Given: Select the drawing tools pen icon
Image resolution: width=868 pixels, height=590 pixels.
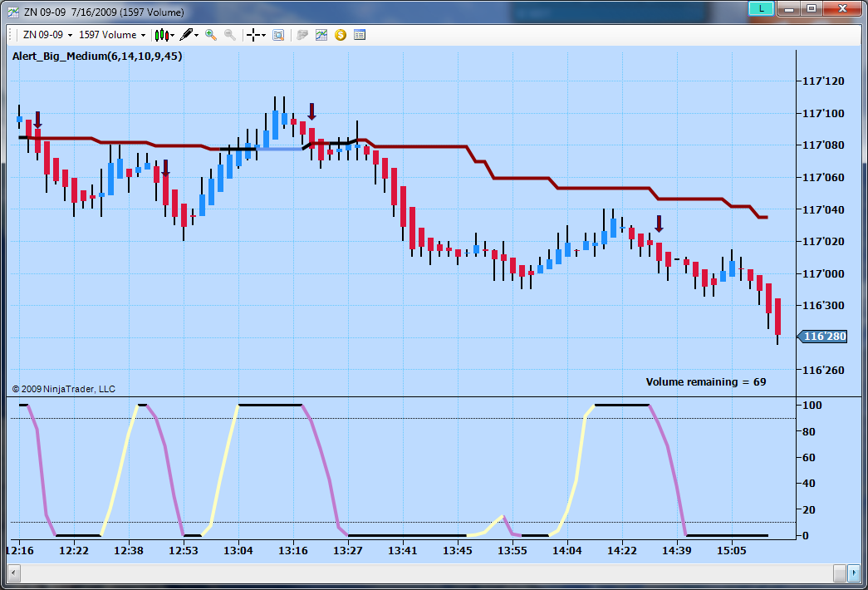Looking at the screenshot, I should pyautogui.click(x=187, y=35).
